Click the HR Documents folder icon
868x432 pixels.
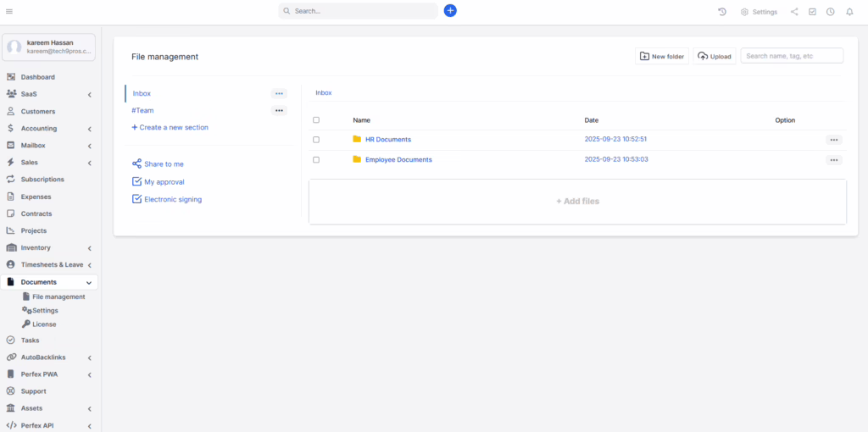coord(357,139)
